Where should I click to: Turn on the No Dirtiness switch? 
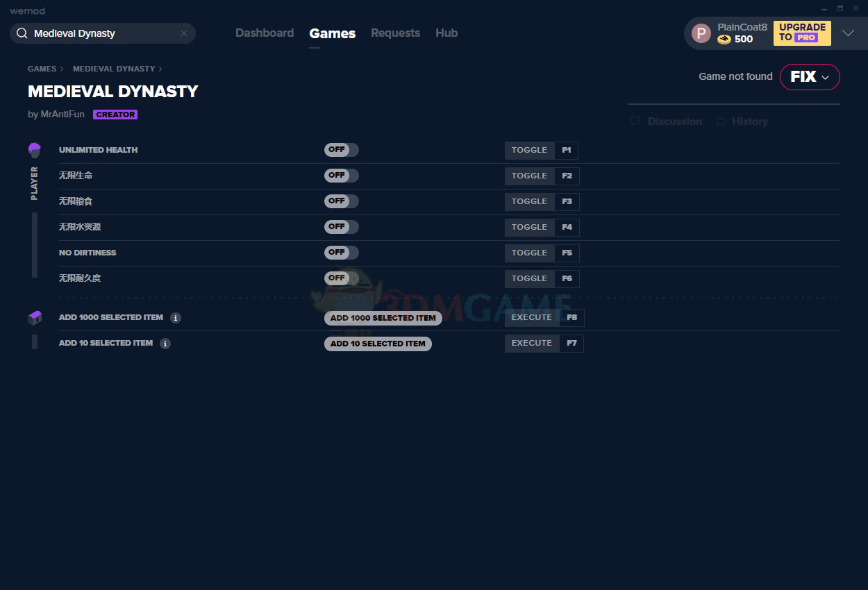click(341, 253)
